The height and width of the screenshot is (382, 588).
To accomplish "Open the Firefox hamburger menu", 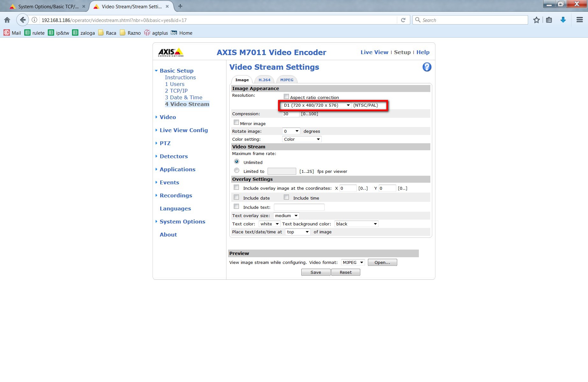I will [x=580, y=20].
